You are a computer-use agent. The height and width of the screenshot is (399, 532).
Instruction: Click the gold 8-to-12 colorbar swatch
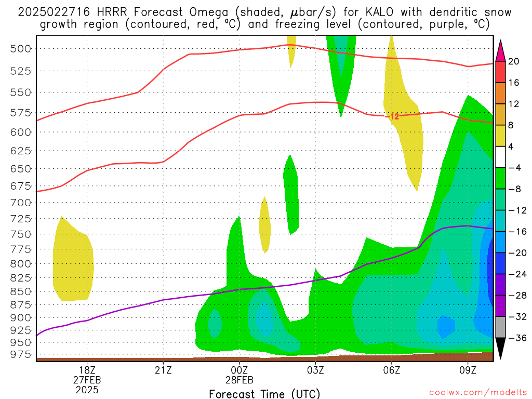tap(500, 115)
